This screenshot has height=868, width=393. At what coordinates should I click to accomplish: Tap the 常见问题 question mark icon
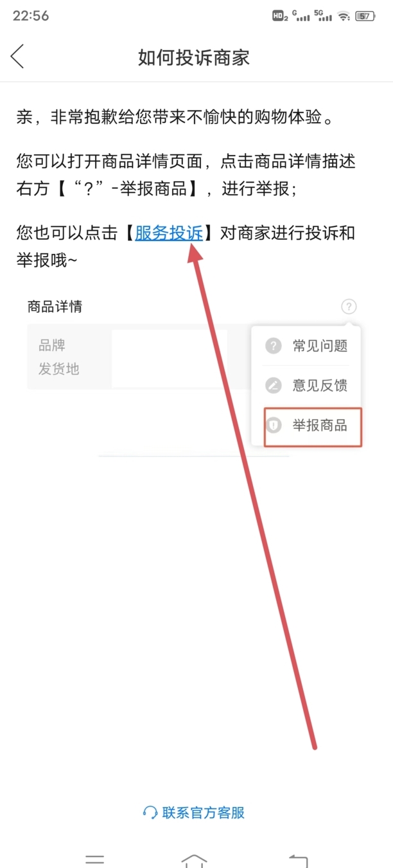(x=274, y=346)
